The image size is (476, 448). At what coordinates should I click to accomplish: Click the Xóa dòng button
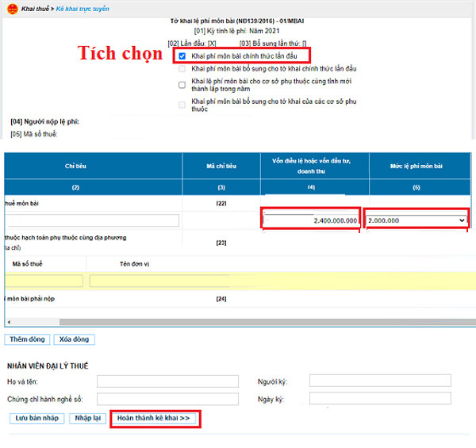pyautogui.click(x=74, y=339)
